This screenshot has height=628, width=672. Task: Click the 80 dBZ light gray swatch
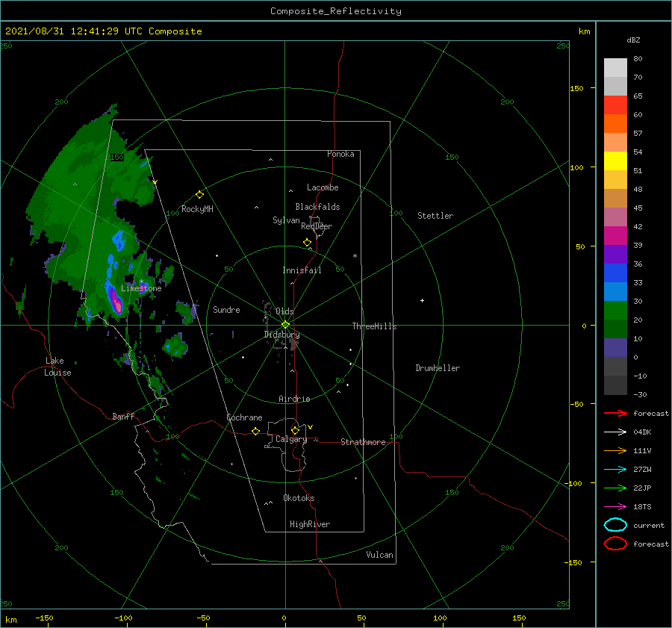(615, 67)
